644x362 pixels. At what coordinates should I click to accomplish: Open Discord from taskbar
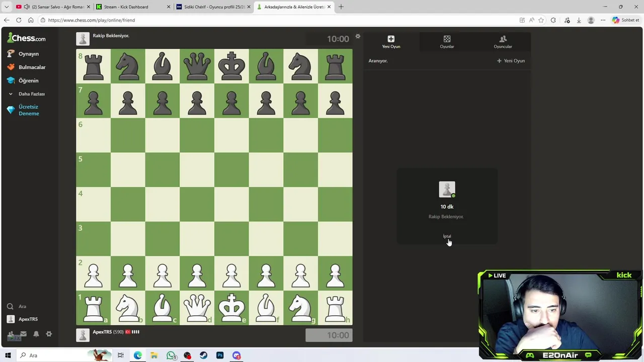(236, 355)
